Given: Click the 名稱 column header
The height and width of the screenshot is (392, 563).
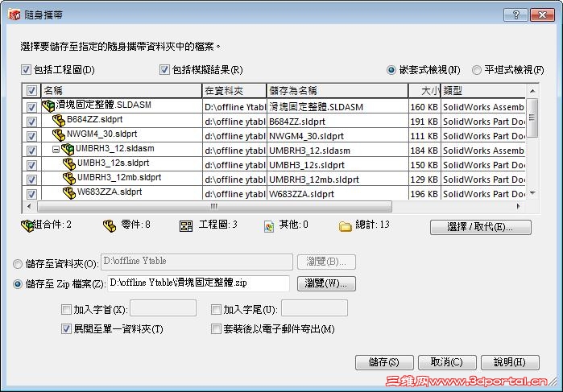Looking at the screenshot, I should tap(122, 90).
